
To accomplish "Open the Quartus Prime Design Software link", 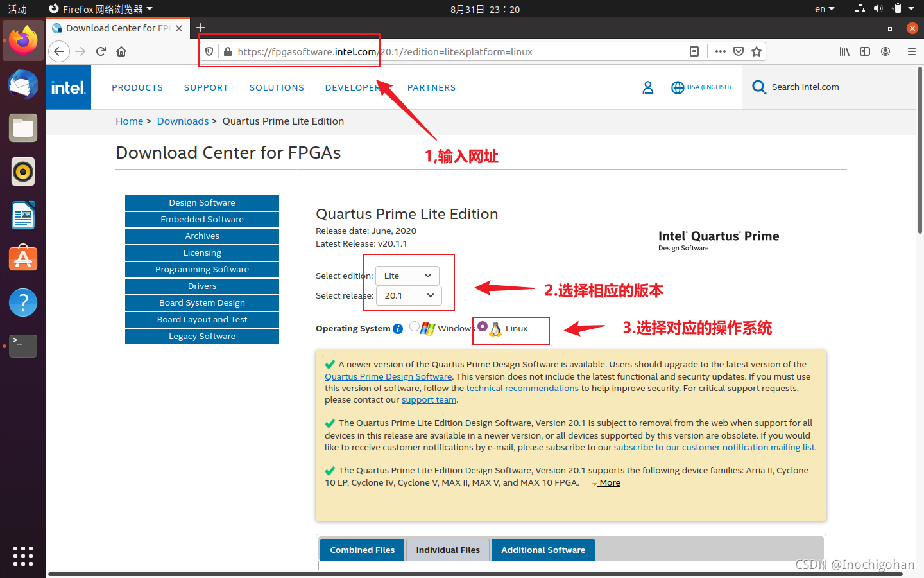I will click(x=388, y=377).
